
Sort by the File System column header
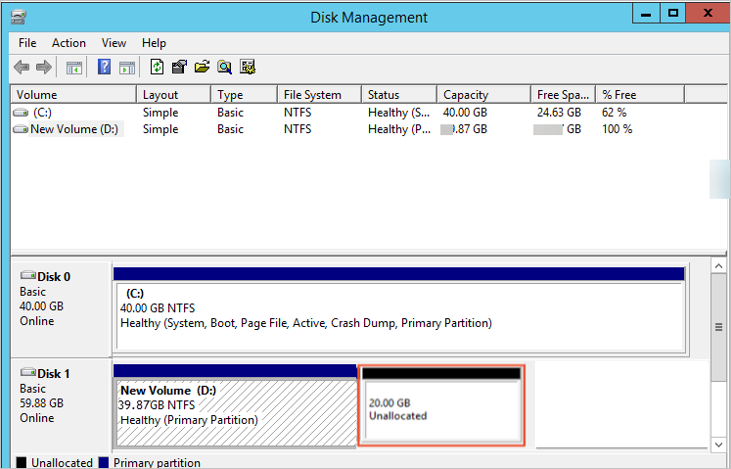click(x=320, y=95)
